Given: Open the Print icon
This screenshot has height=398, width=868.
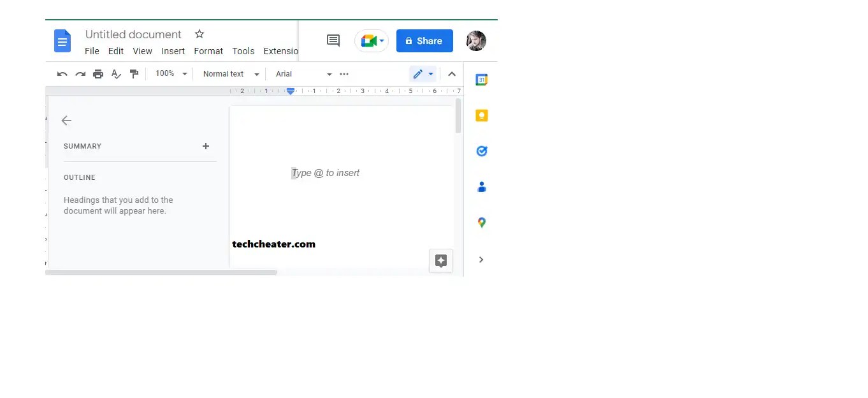Looking at the screenshot, I should tap(98, 73).
